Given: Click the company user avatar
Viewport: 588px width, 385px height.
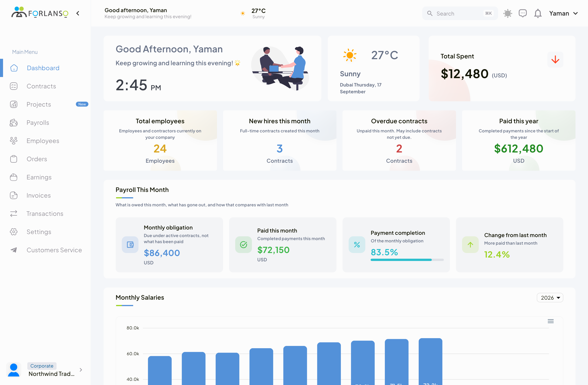Looking at the screenshot, I should click(x=14, y=370).
